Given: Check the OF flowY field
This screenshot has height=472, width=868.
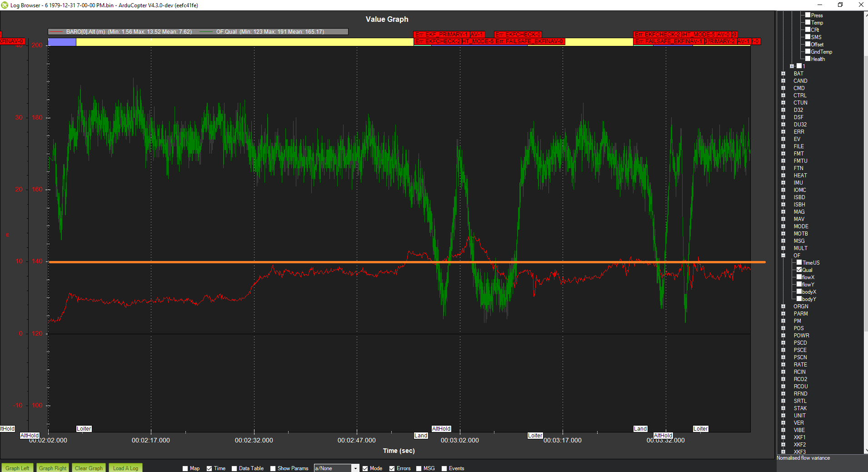Looking at the screenshot, I should click(799, 284).
